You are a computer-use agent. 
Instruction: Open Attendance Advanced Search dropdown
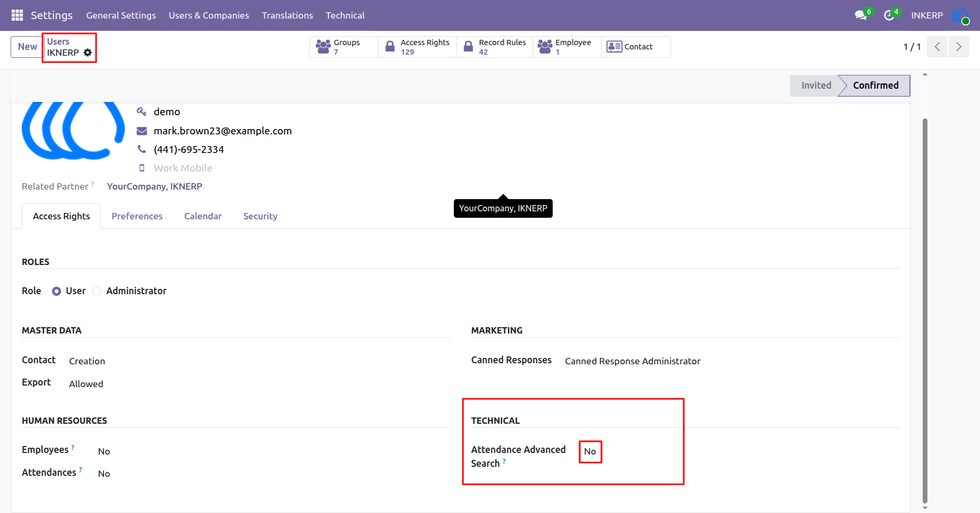(590, 451)
